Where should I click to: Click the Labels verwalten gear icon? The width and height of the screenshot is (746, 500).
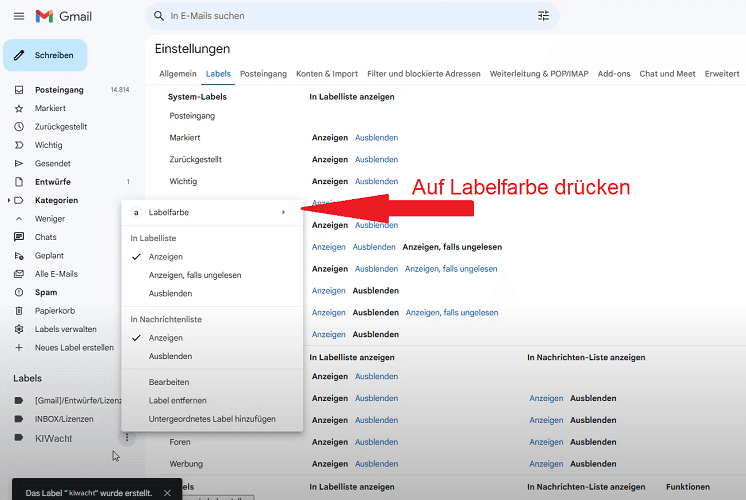click(19, 329)
